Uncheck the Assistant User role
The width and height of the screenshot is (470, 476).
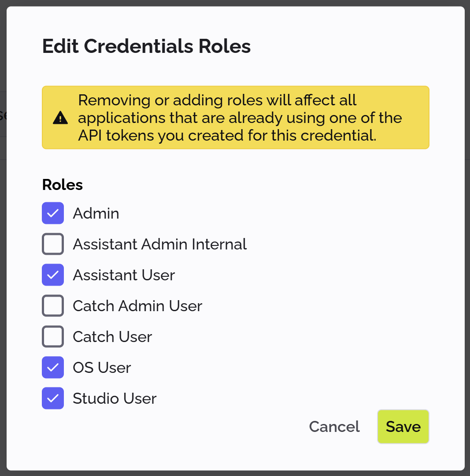tap(53, 275)
